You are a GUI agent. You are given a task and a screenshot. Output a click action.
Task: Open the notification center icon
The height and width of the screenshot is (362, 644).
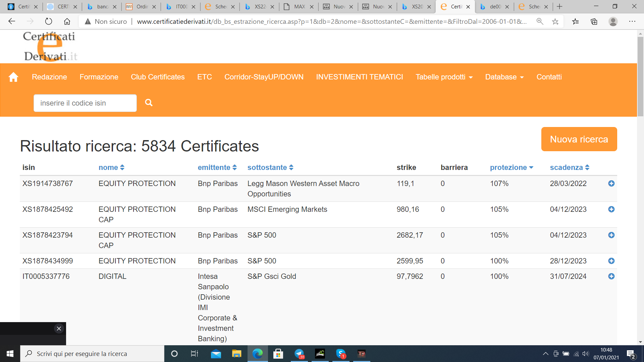pos(631,354)
